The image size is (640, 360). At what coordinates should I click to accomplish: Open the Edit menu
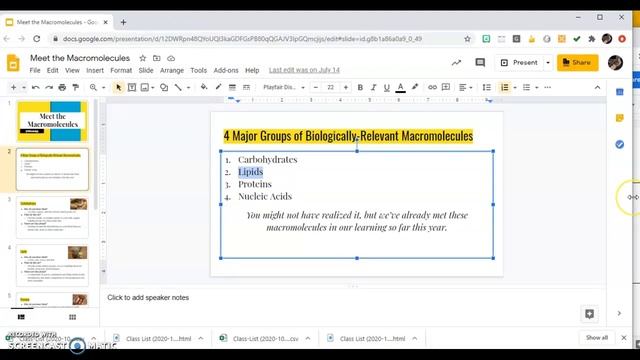click(x=53, y=70)
